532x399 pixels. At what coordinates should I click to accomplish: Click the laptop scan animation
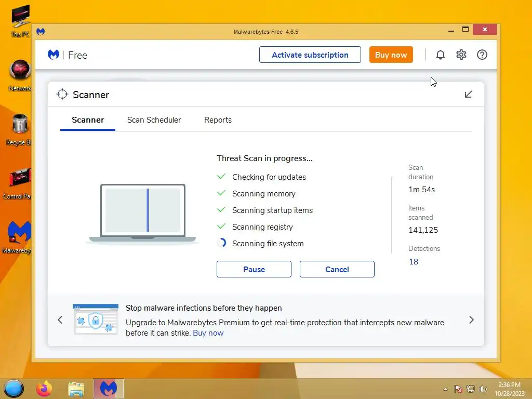point(142,214)
